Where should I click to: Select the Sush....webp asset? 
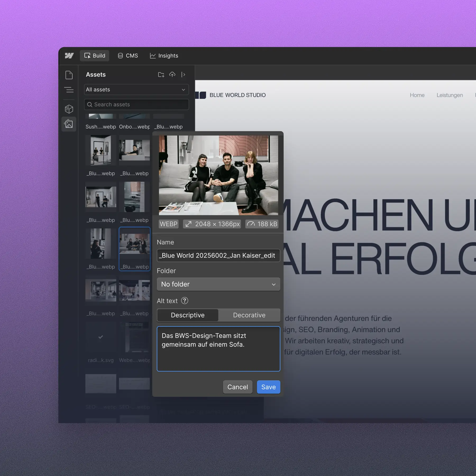(x=101, y=122)
